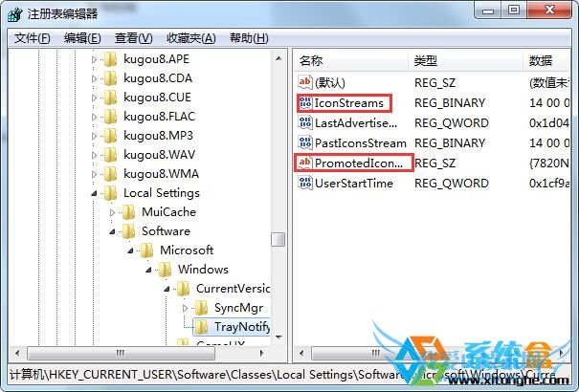Viewport: 579px width, 392px height.
Task: Open the 收藏夹(A) menu
Action: pos(190,38)
